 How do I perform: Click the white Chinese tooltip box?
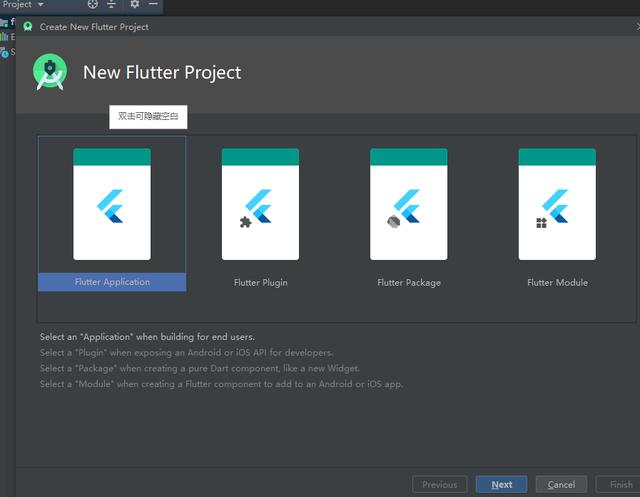coord(148,117)
